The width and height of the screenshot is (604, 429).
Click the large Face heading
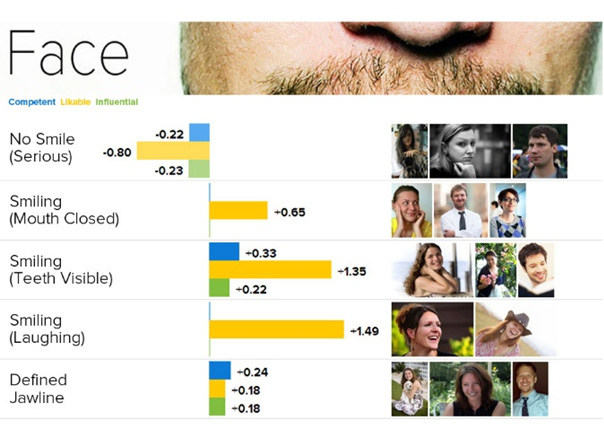[x=68, y=53]
